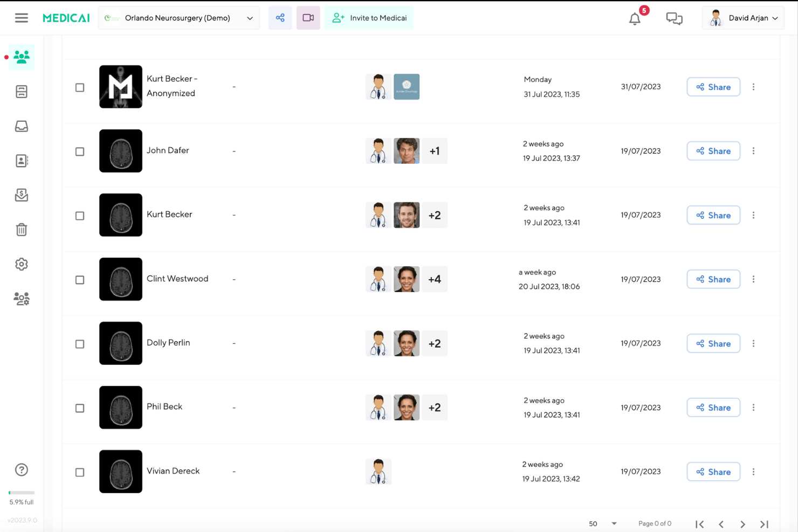The image size is (798, 532).
Task: Open the David Arjan profile dropdown
Action: pyautogui.click(x=744, y=18)
